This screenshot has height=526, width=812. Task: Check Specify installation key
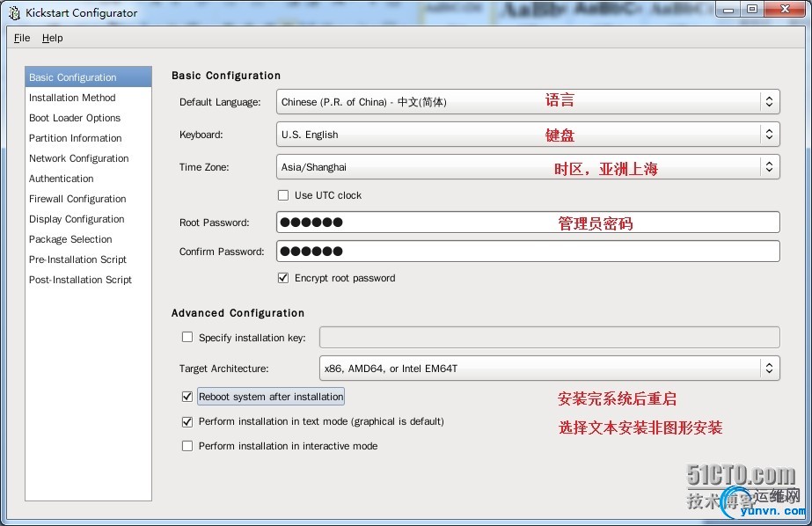click(x=187, y=337)
